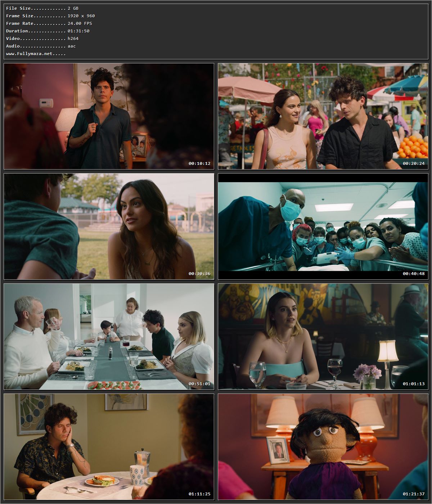Select the breakfast table thumbnail at 01:11:25
Viewport: 432px width, 504px height.
[109, 447]
